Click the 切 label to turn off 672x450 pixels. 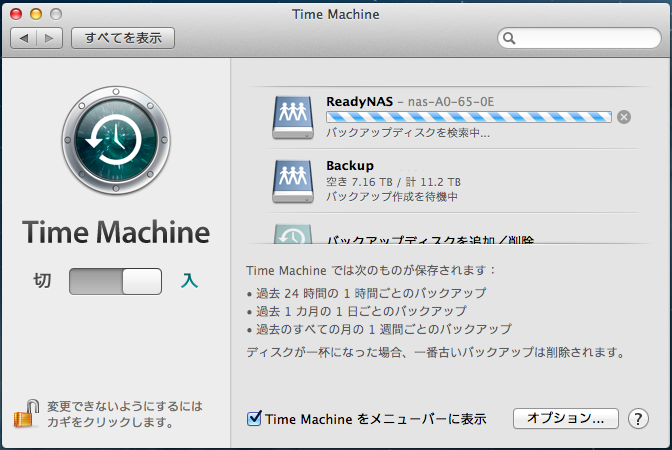tap(42, 281)
